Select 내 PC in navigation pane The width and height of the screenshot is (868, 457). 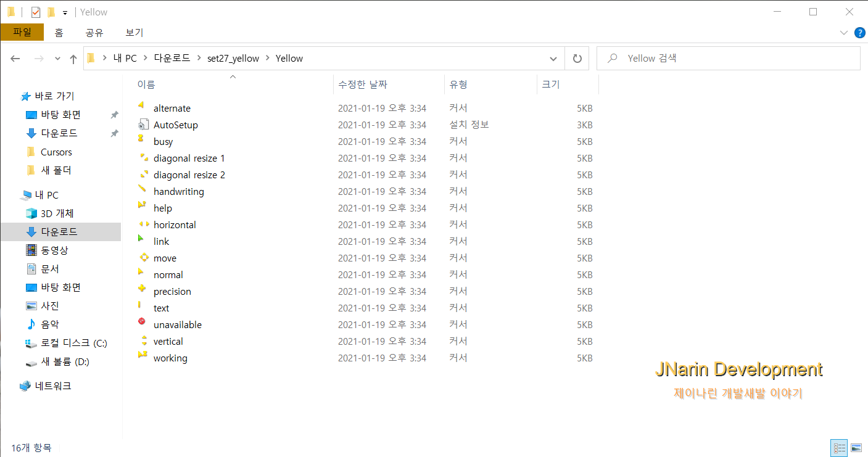[x=46, y=195]
